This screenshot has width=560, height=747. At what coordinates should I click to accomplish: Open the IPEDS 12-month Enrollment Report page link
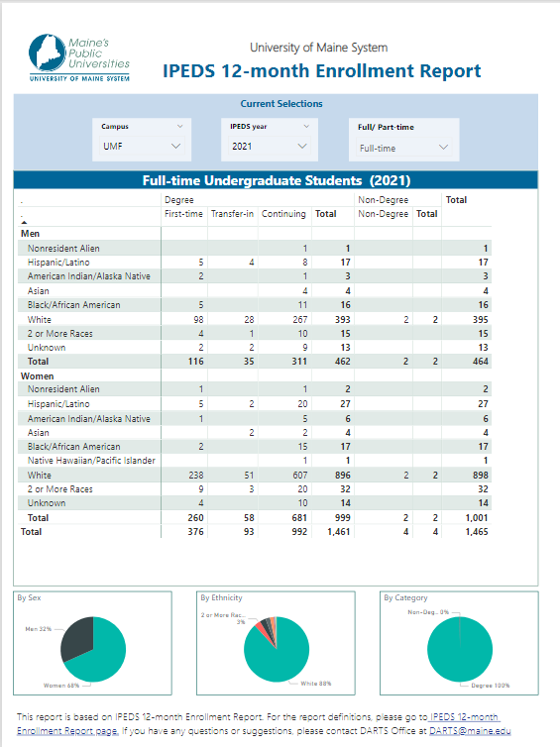[x=258, y=723]
